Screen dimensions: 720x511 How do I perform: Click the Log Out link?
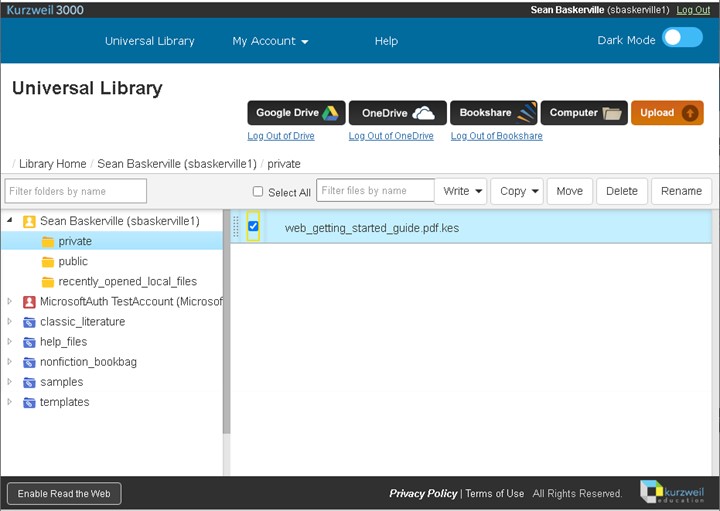(693, 10)
